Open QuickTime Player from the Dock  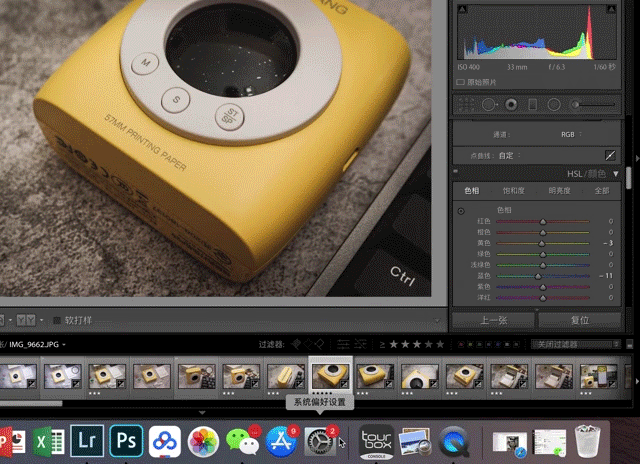coord(454,442)
